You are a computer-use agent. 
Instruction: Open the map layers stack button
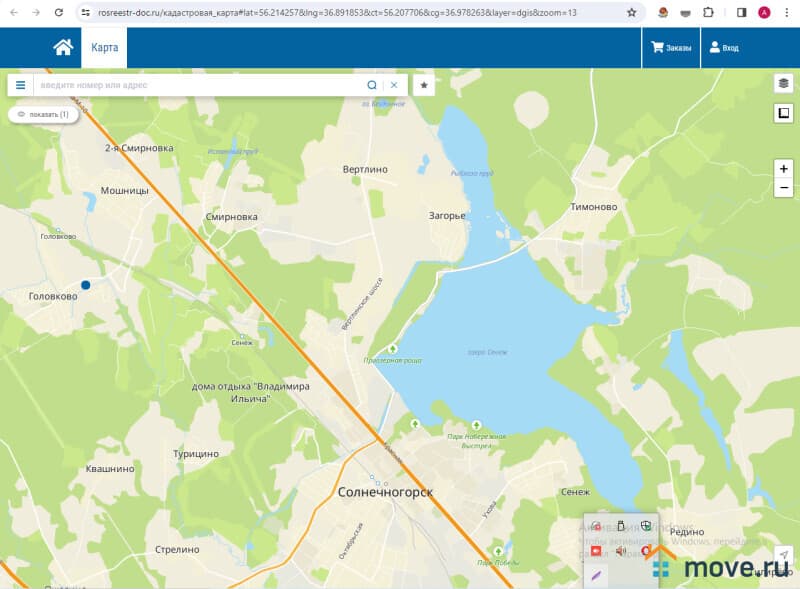coord(783,84)
